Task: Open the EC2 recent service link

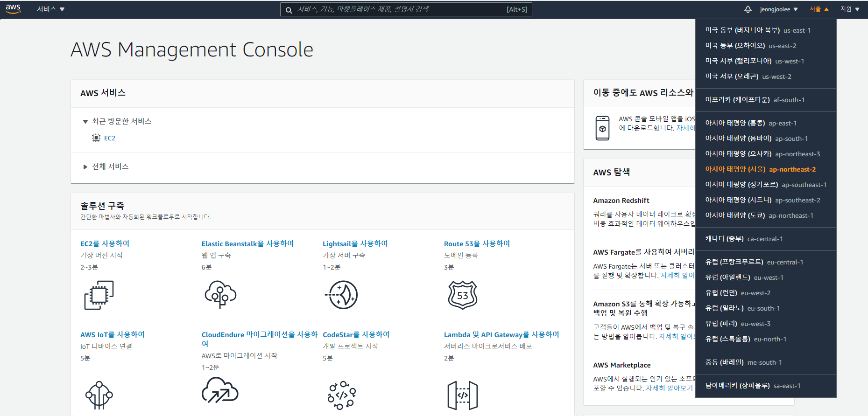Action: tap(110, 138)
